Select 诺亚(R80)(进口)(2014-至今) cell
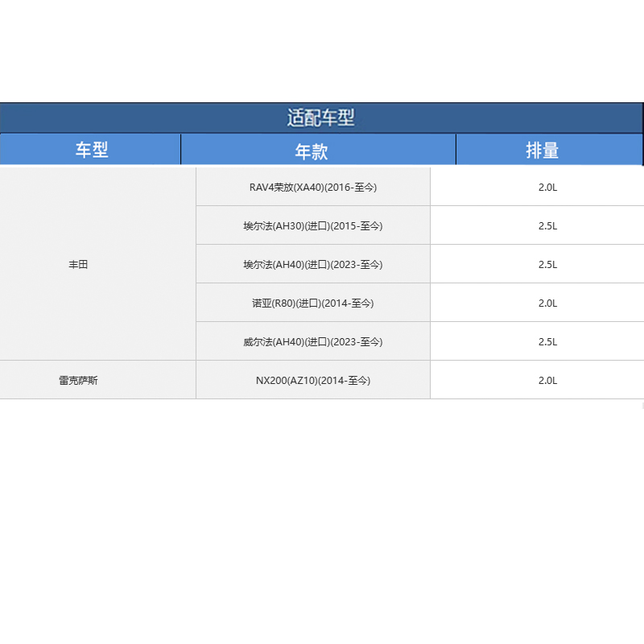The height and width of the screenshot is (644, 644). 313,303
